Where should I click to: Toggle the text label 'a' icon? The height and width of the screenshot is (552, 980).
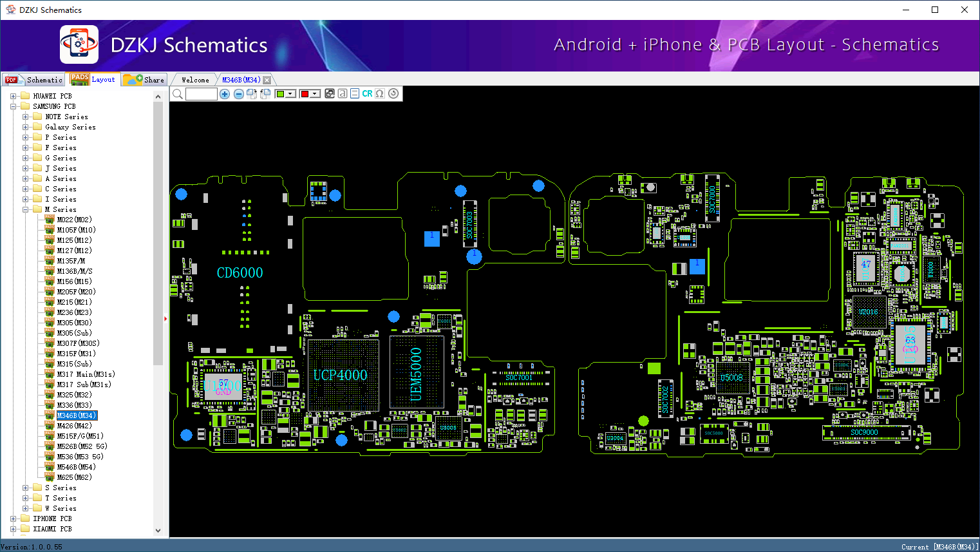pos(343,94)
